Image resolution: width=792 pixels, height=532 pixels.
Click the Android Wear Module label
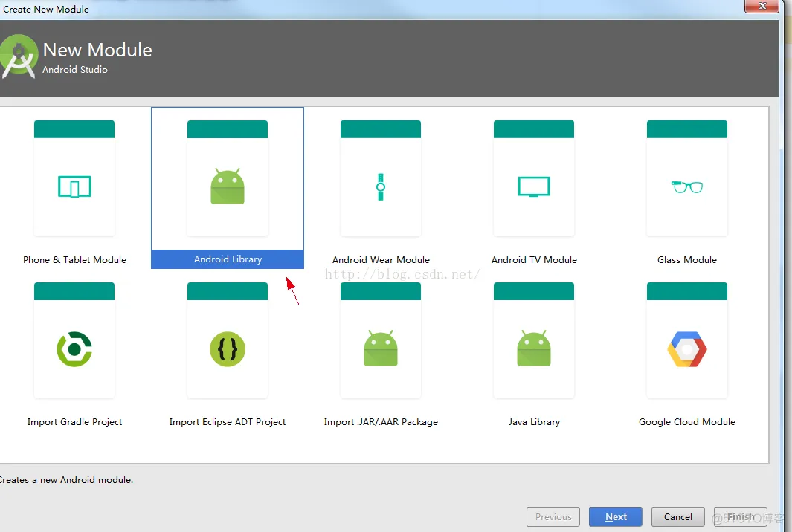click(381, 259)
